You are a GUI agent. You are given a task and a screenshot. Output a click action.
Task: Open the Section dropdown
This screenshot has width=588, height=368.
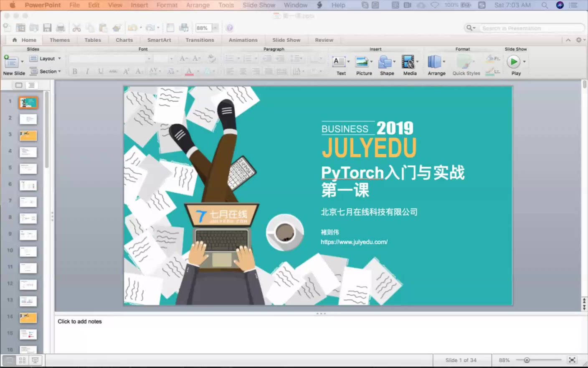pos(45,72)
